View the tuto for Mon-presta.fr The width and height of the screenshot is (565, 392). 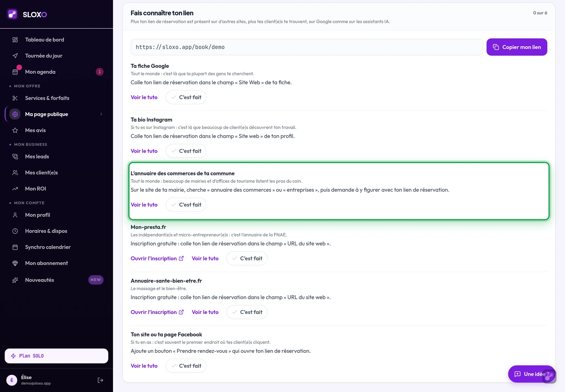[205, 258]
